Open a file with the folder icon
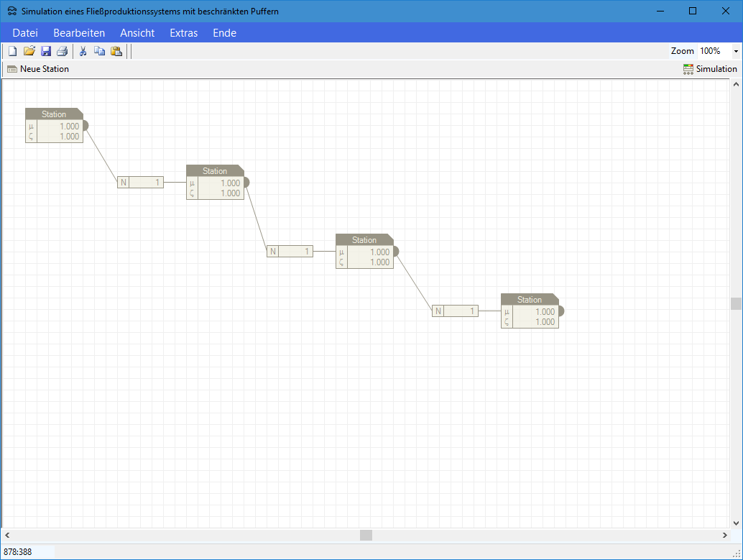The image size is (743, 560). pos(29,51)
